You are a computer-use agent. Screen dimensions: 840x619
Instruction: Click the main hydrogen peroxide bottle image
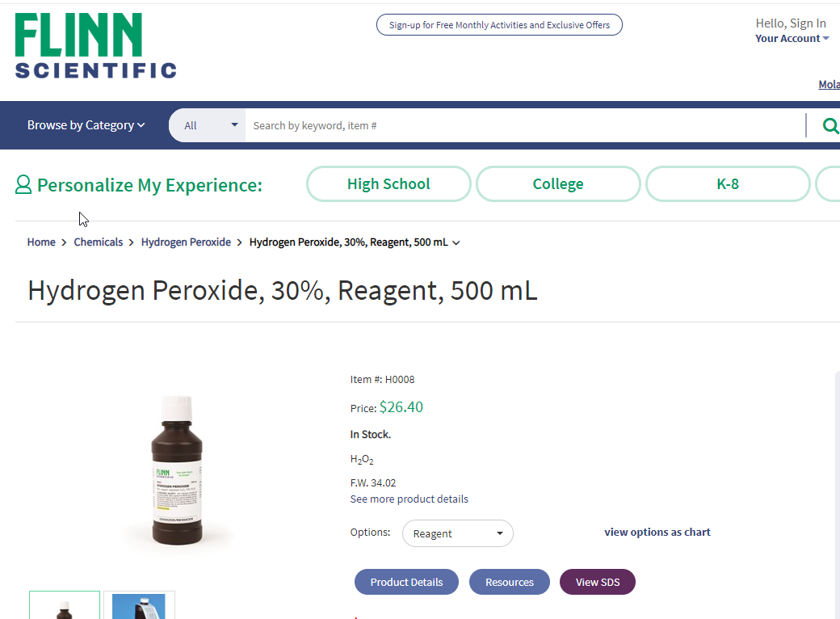178,470
